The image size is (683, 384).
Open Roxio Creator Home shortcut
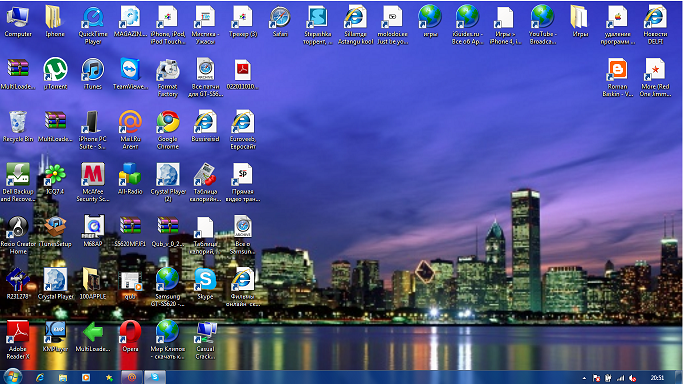[x=18, y=235]
